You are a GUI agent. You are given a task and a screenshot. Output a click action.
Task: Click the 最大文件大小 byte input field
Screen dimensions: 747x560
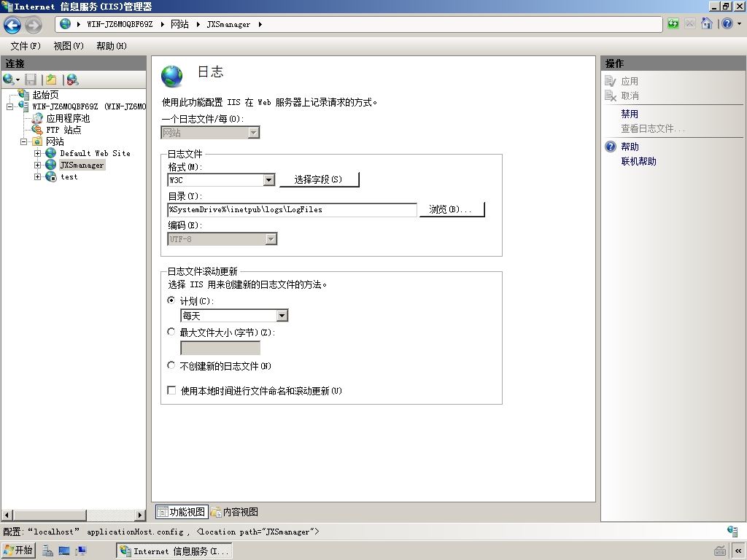(x=220, y=348)
